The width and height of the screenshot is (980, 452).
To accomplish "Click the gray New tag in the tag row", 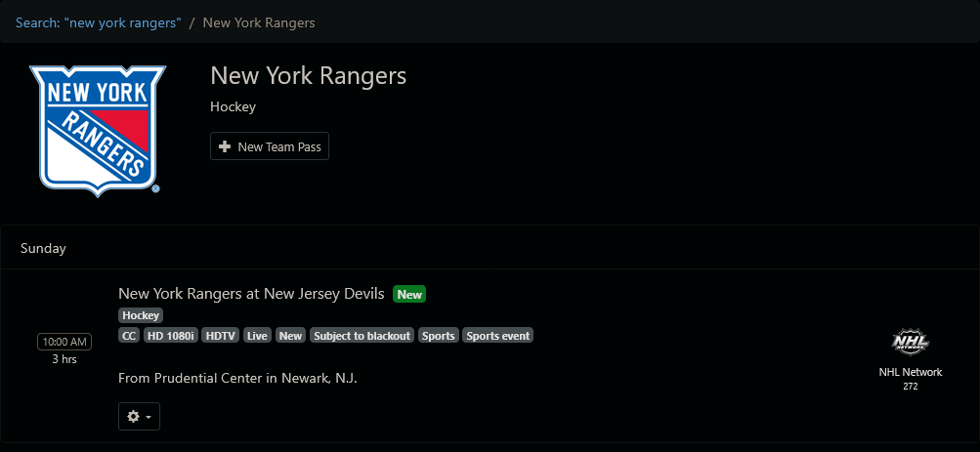I will pyautogui.click(x=290, y=336).
